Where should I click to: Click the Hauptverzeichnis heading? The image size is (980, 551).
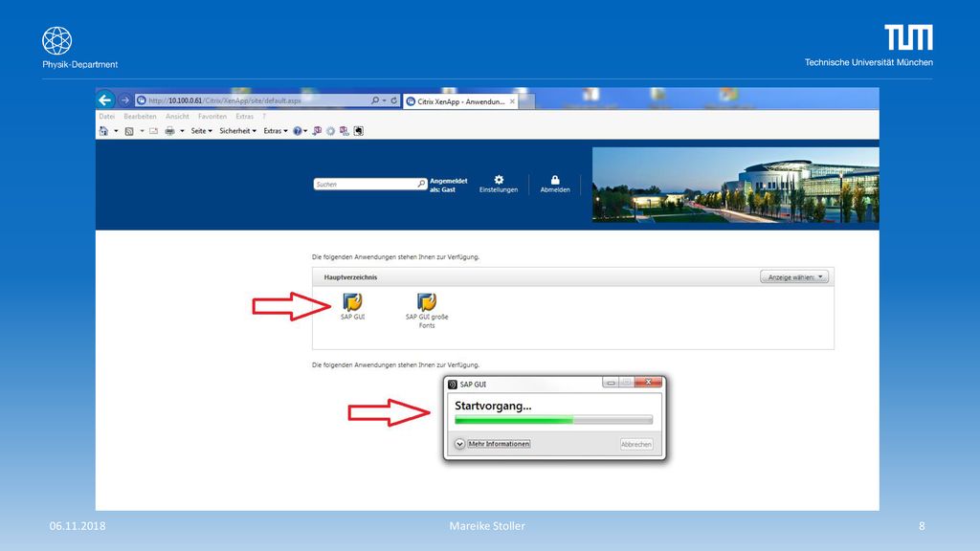point(350,277)
